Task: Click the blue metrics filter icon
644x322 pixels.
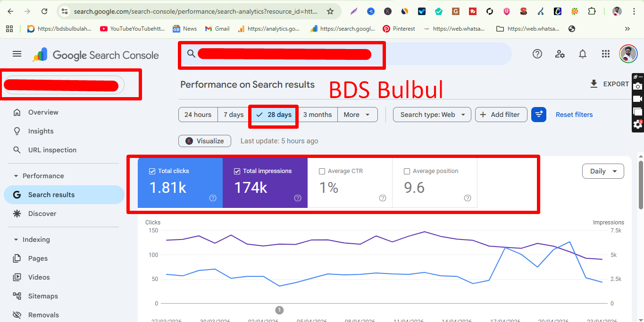Action: point(538,114)
